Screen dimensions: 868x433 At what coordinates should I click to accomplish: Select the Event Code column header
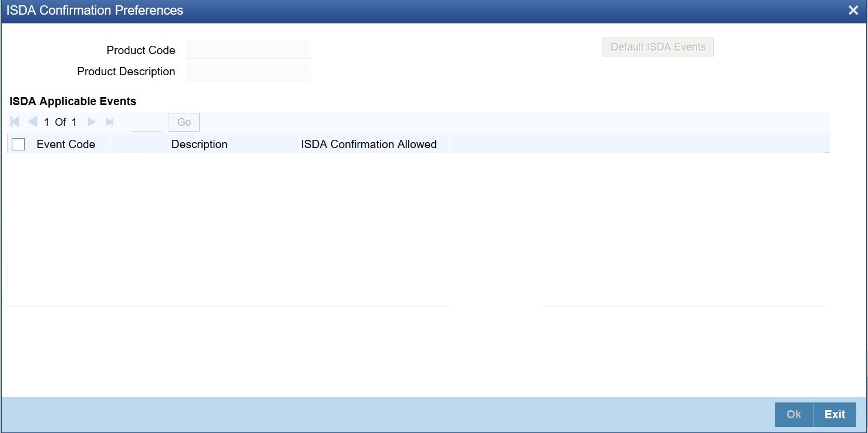pos(66,144)
